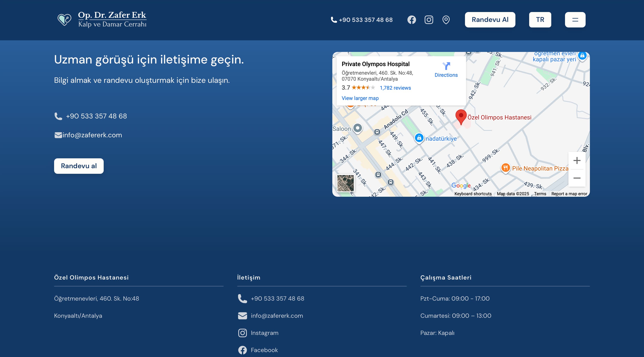Image resolution: width=644 pixels, height=357 pixels.
Task: Zoom in on the map
Action: click(x=577, y=160)
